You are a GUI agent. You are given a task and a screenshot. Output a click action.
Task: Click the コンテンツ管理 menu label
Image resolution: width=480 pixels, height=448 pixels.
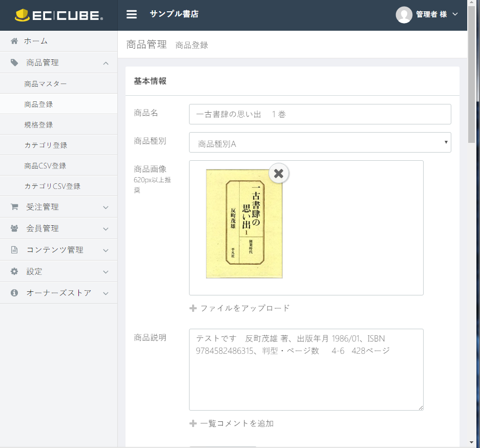[55, 250]
